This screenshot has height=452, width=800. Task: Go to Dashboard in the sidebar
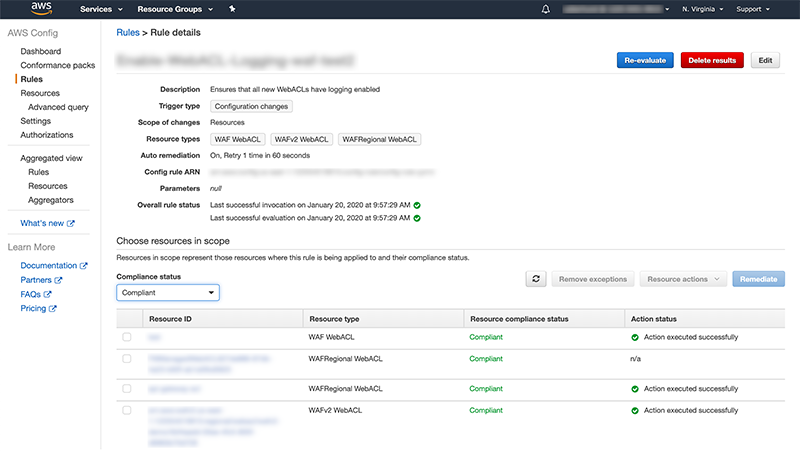click(41, 52)
